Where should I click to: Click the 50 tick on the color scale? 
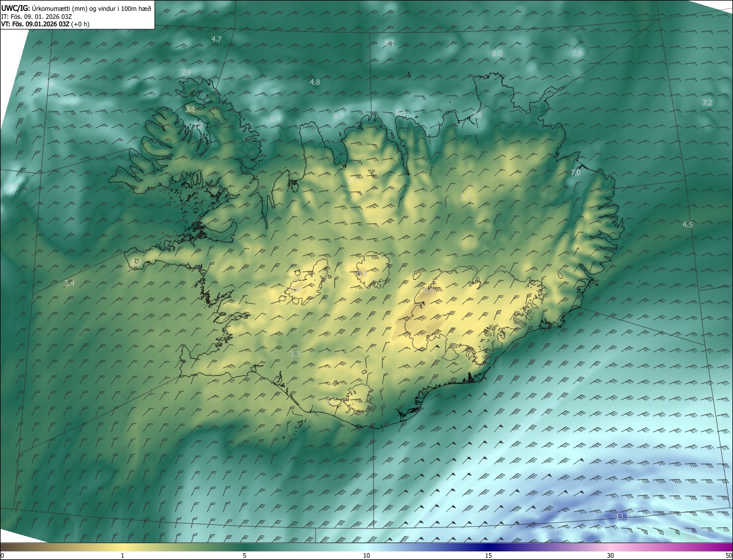pyautogui.click(x=728, y=555)
